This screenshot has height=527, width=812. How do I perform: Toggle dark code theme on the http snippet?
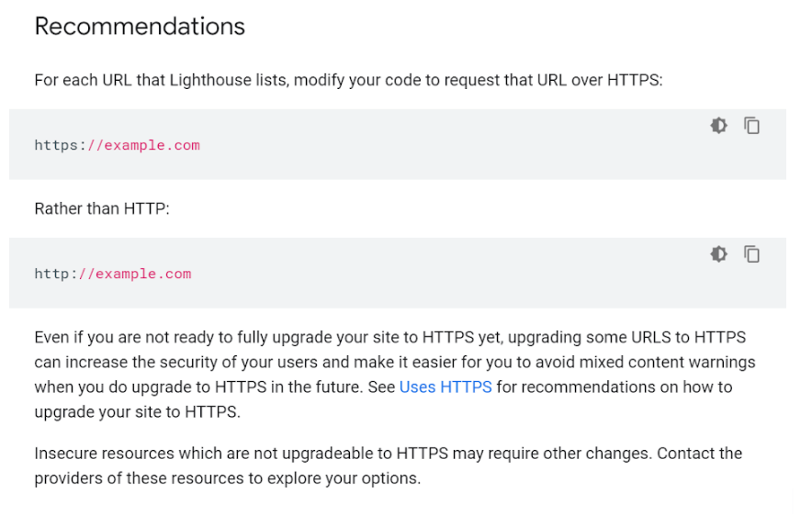point(718,254)
